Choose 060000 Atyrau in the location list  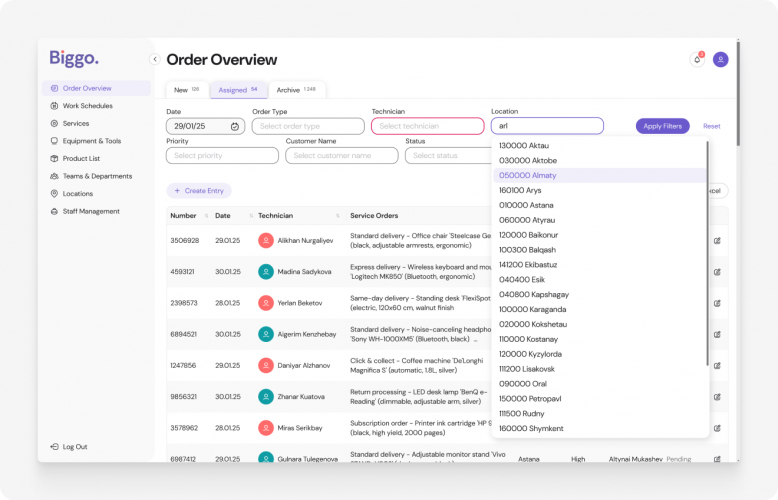[x=599, y=220]
